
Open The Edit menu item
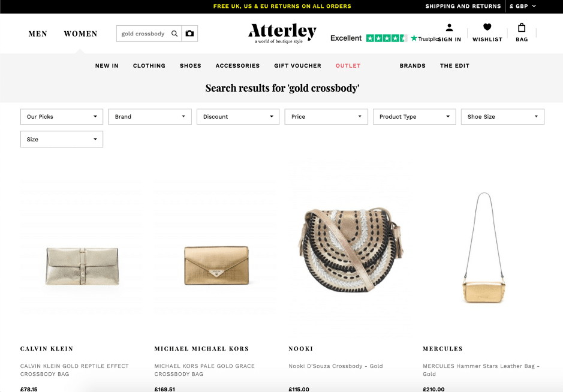tap(454, 66)
